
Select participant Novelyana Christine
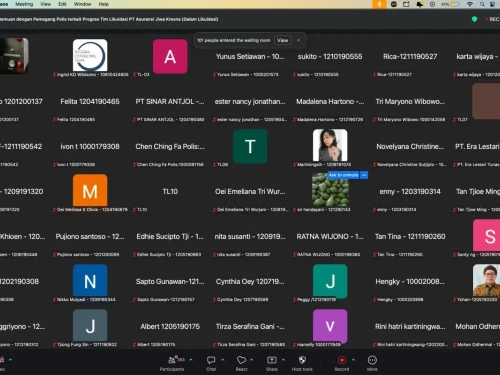click(x=410, y=147)
